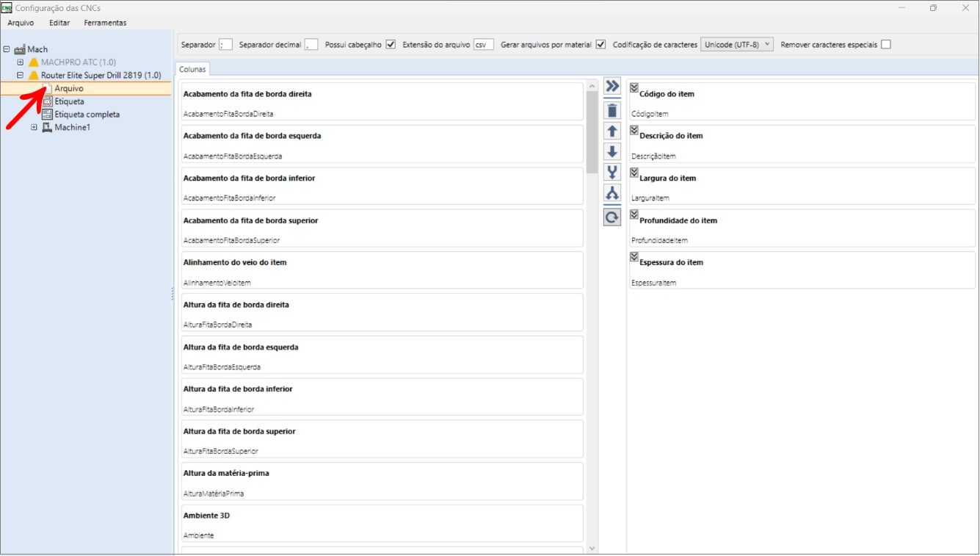Select Acabamento da fita de borda superior
980x556 pixels.
[382, 228]
